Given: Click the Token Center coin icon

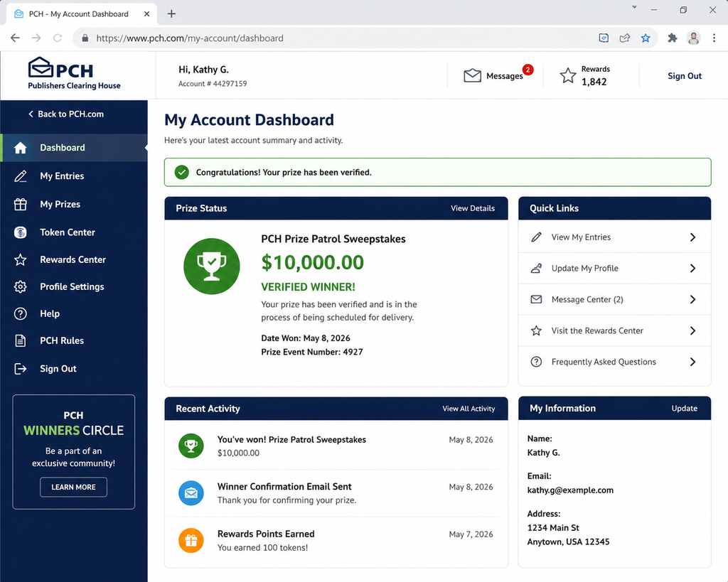Looking at the screenshot, I should point(21,232).
